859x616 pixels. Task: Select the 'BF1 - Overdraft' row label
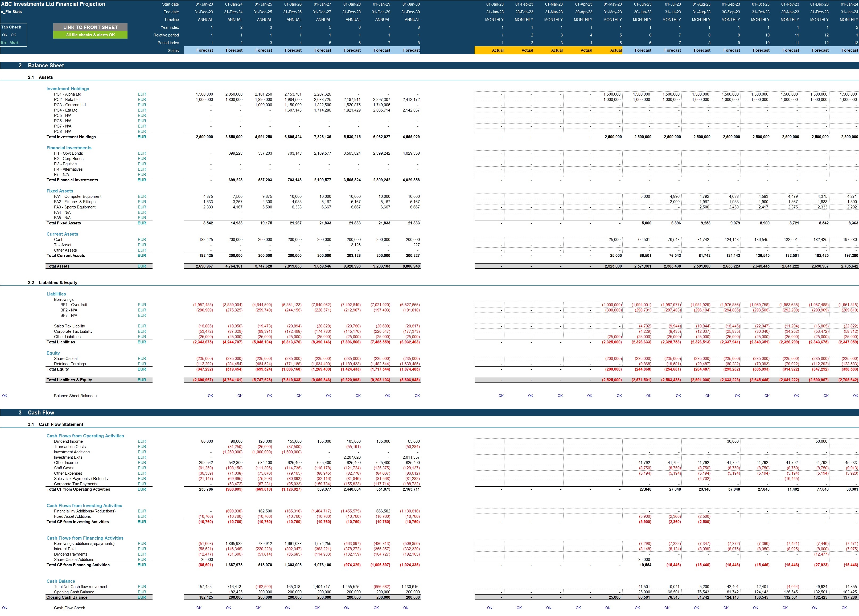tap(73, 305)
